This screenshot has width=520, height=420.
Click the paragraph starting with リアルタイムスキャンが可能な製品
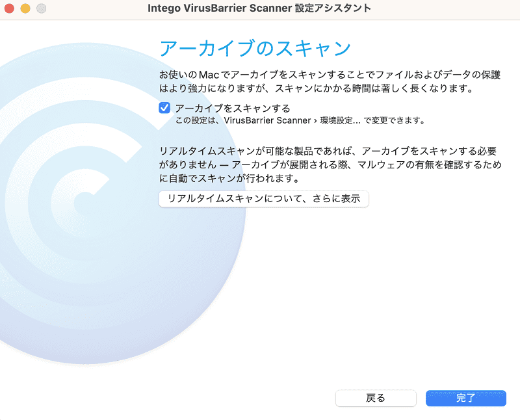(x=330, y=165)
